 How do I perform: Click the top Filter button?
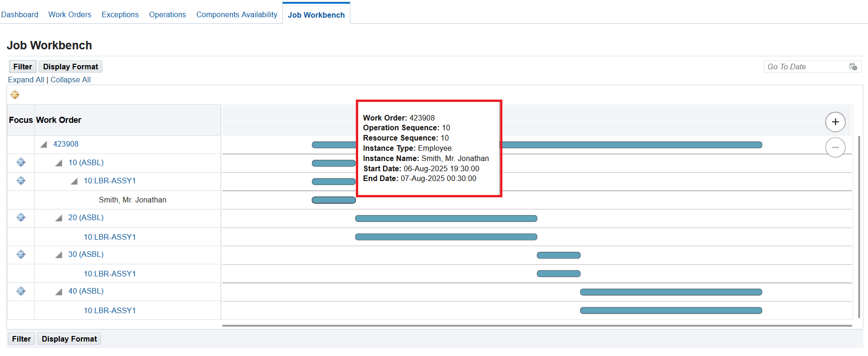click(22, 67)
